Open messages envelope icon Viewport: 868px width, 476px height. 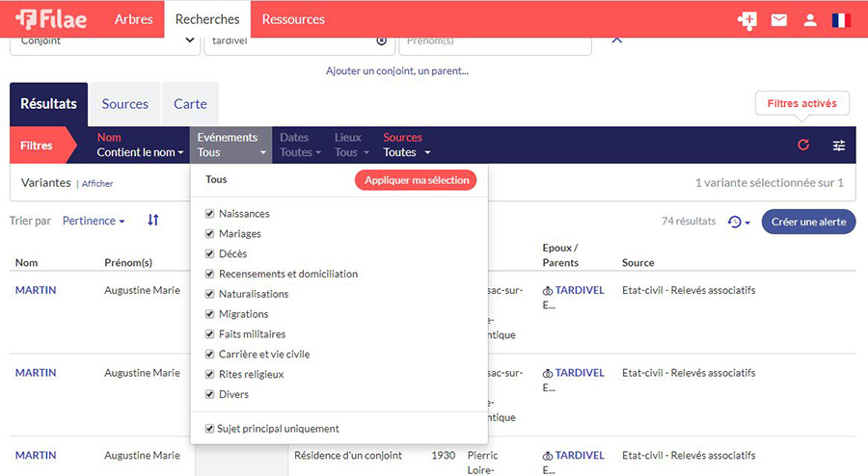(778, 20)
